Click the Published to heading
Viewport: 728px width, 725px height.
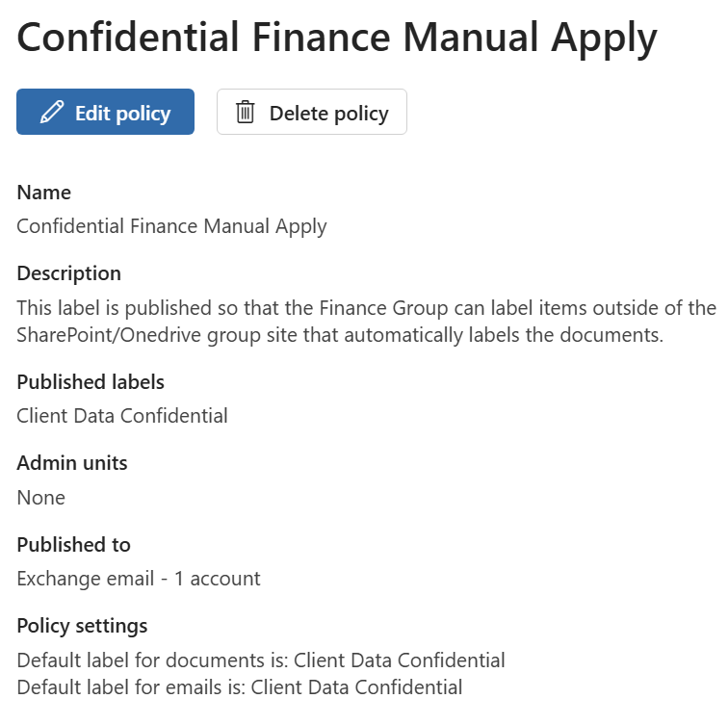74,545
